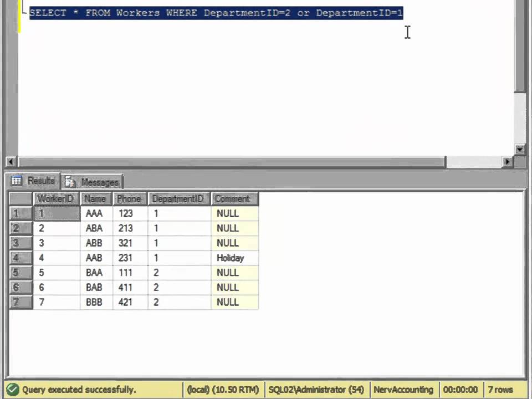Screen dimensions: 532x399
Task: Click the Query executed successfully status text
Action: [x=79, y=390]
